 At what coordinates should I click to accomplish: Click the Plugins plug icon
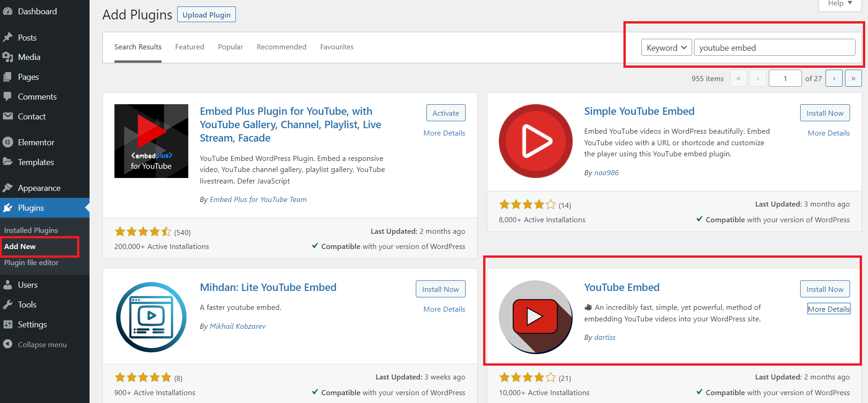click(x=7, y=208)
